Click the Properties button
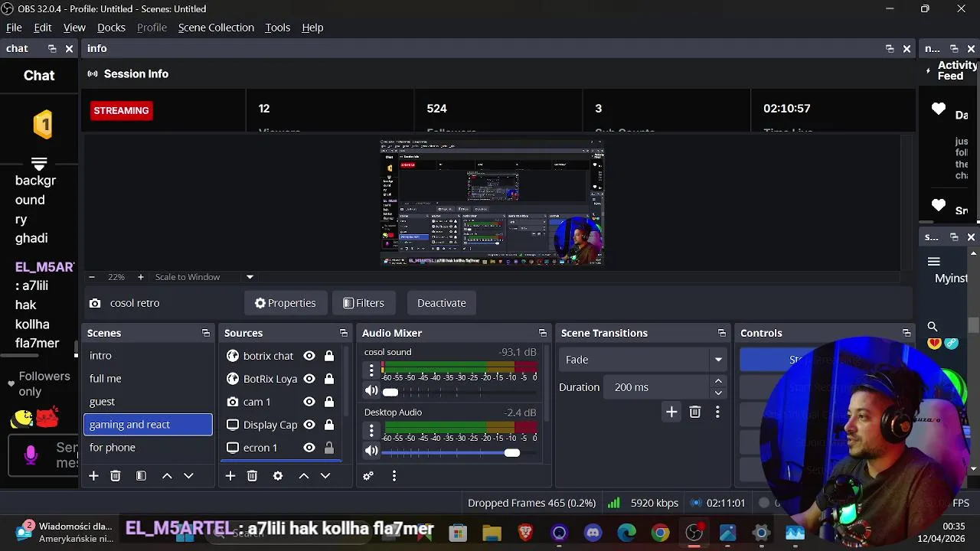This screenshot has height=551, width=980. (286, 303)
